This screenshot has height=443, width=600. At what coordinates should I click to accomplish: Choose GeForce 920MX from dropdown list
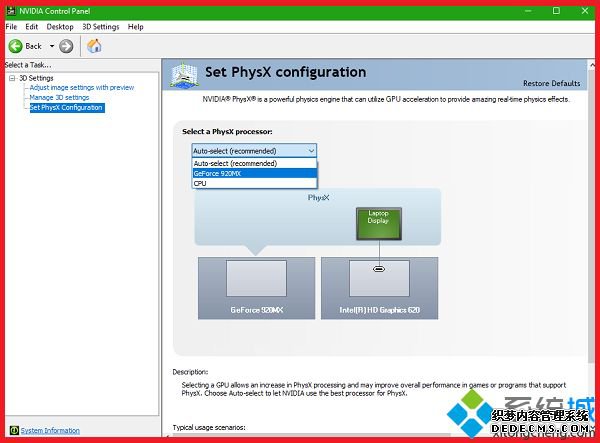click(x=254, y=173)
